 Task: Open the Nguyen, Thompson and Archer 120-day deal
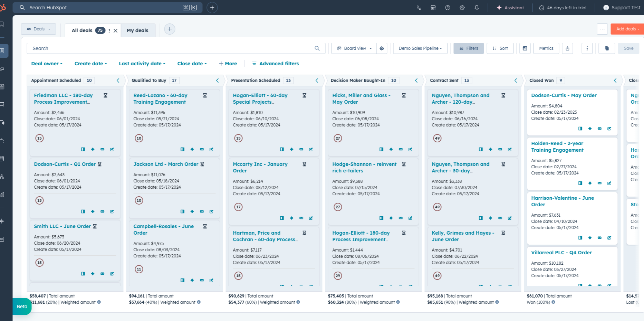click(461, 98)
